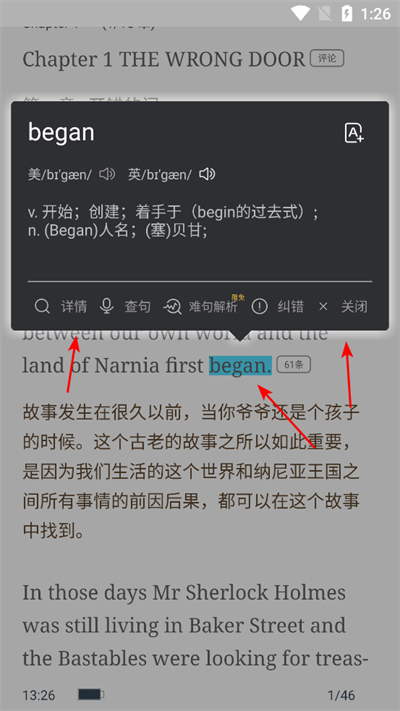Close popup using the X icon
Image resolution: width=400 pixels, height=711 pixels.
coord(323,307)
